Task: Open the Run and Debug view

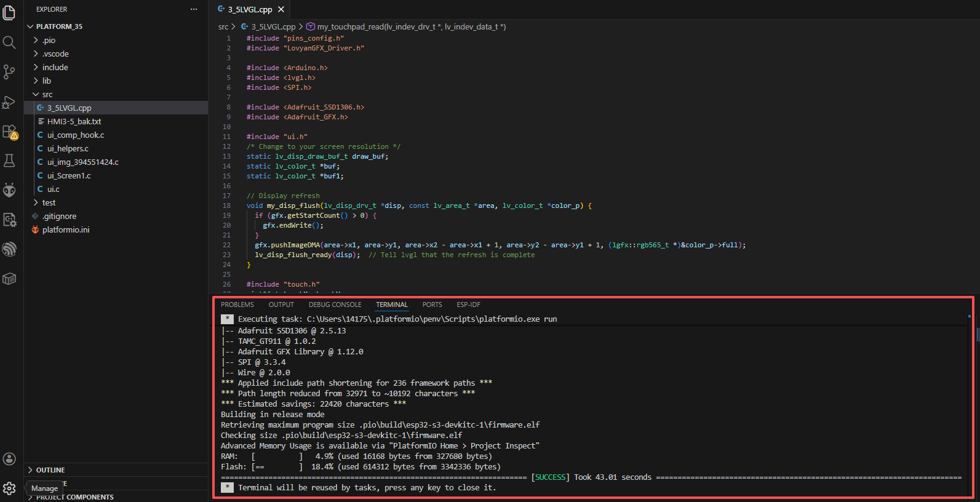Action: 9,102
